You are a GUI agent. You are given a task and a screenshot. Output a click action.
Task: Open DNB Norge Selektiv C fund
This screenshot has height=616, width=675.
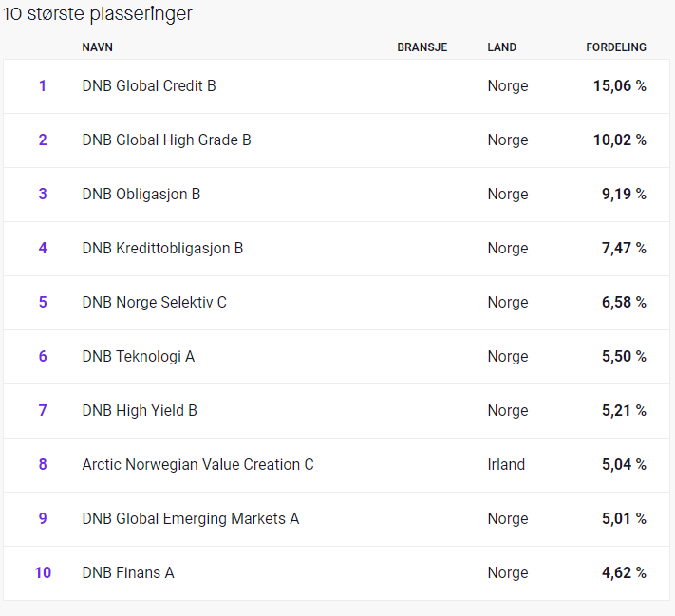point(336,303)
